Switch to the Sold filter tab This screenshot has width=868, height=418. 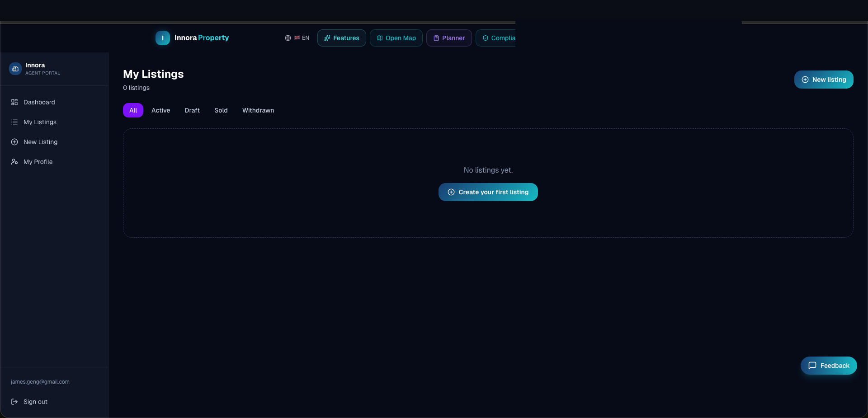tap(221, 110)
